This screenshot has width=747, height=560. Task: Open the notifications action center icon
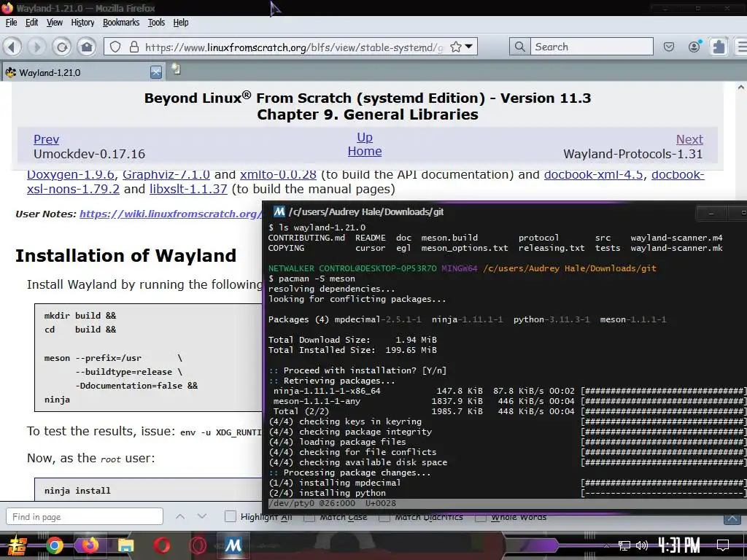pos(723,545)
